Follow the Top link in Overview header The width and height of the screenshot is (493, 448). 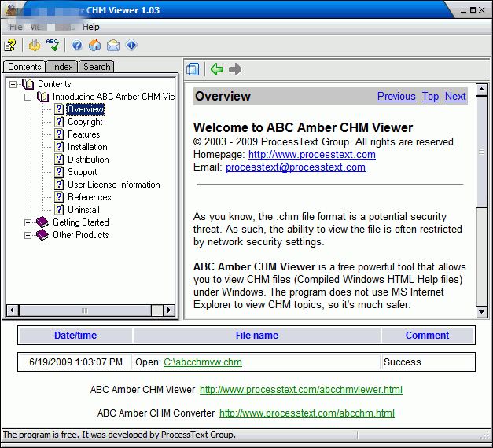click(x=430, y=96)
